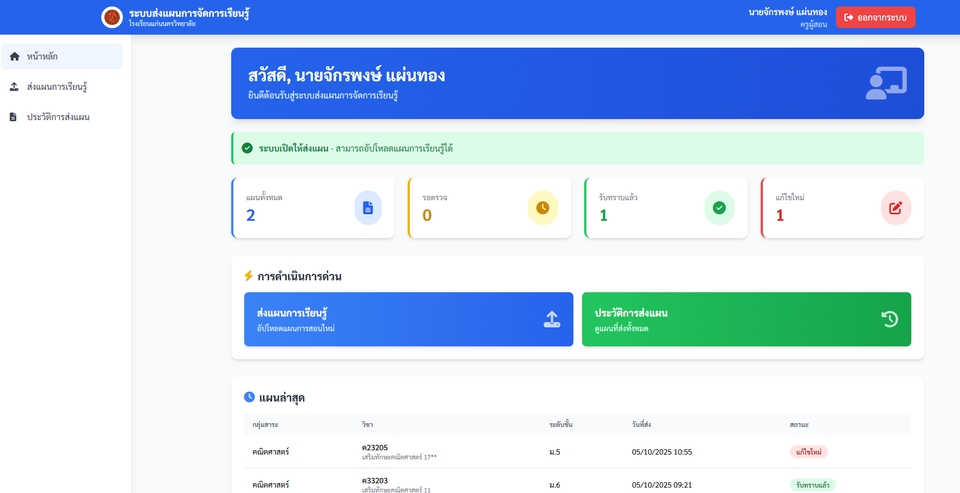
Task: Click grade level ม.5 cell
Action: [x=555, y=452]
